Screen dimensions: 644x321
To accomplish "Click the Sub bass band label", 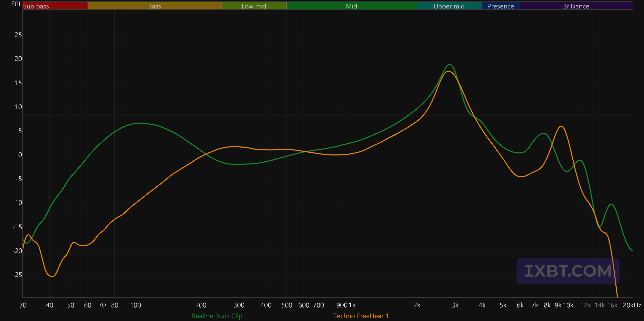I will click(x=36, y=6).
